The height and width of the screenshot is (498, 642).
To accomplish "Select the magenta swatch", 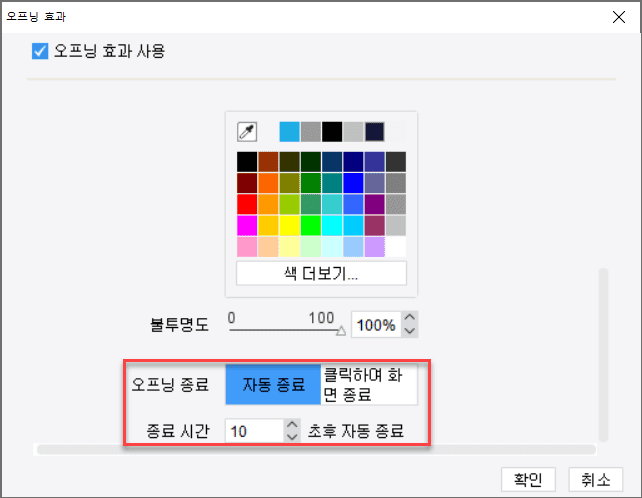I will [x=247, y=226].
